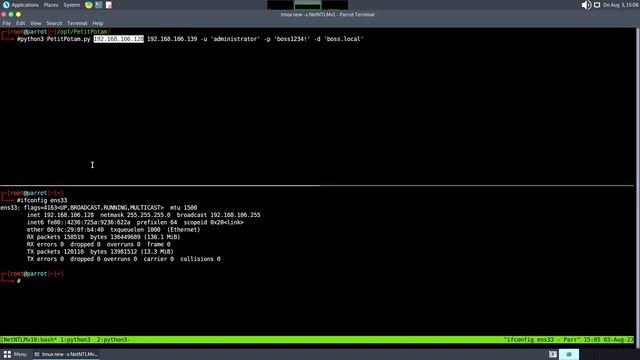Click the inet6 fe80 address line
Viewport: 640px width, 360px height.
[135, 222]
